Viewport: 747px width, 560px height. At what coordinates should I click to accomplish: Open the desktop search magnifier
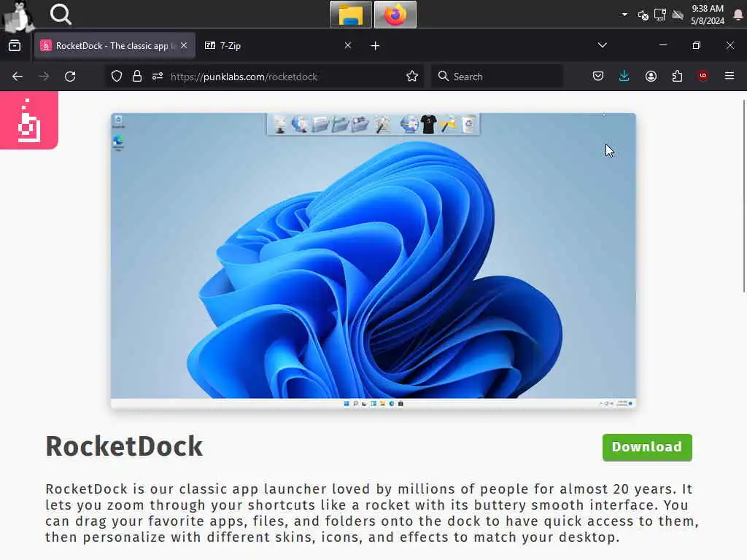(x=61, y=15)
